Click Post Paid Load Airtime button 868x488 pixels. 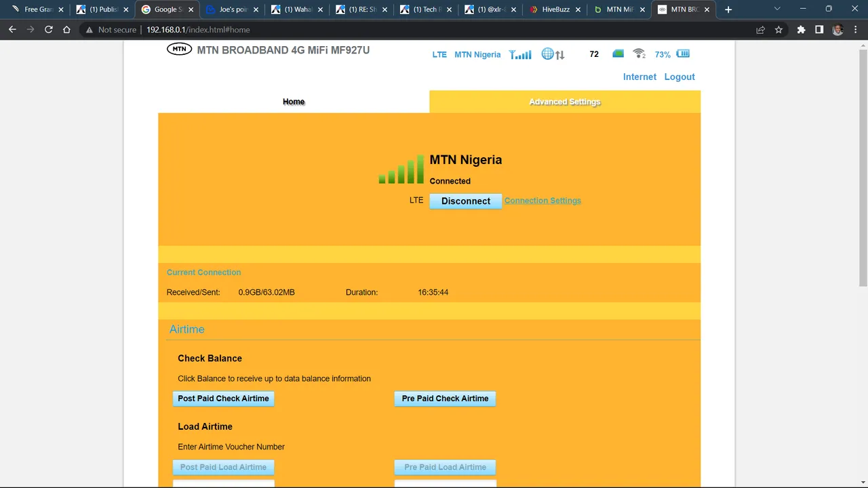[224, 467]
